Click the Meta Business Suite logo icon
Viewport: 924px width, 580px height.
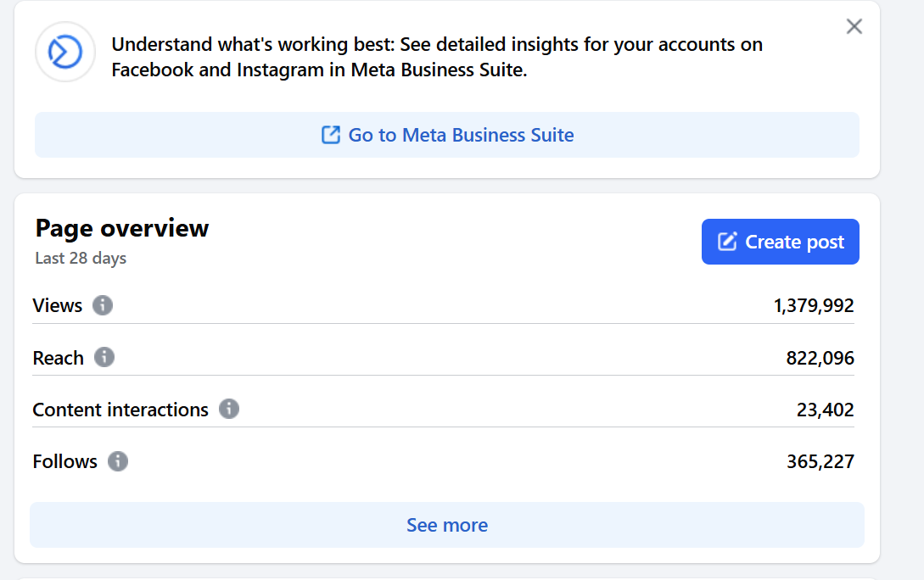coord(64,52)
